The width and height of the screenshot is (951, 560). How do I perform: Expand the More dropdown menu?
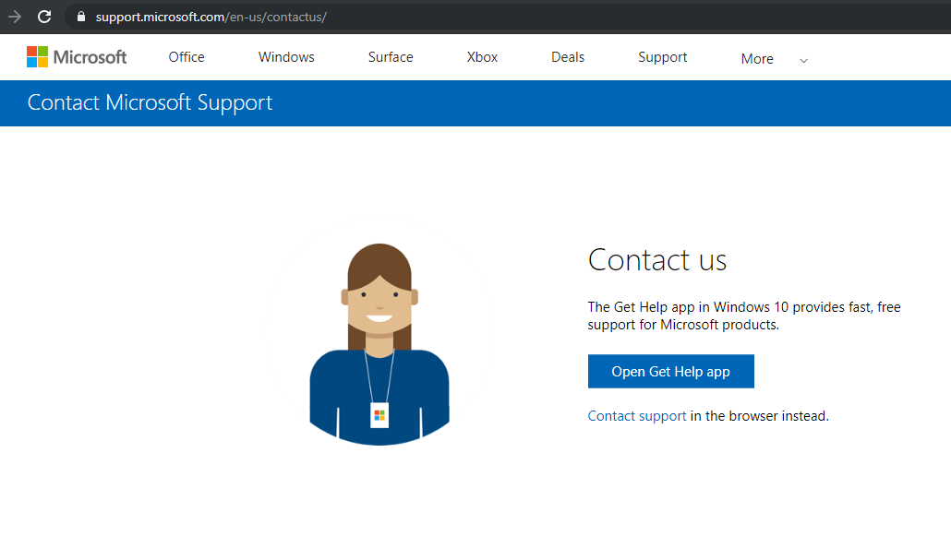774,59
